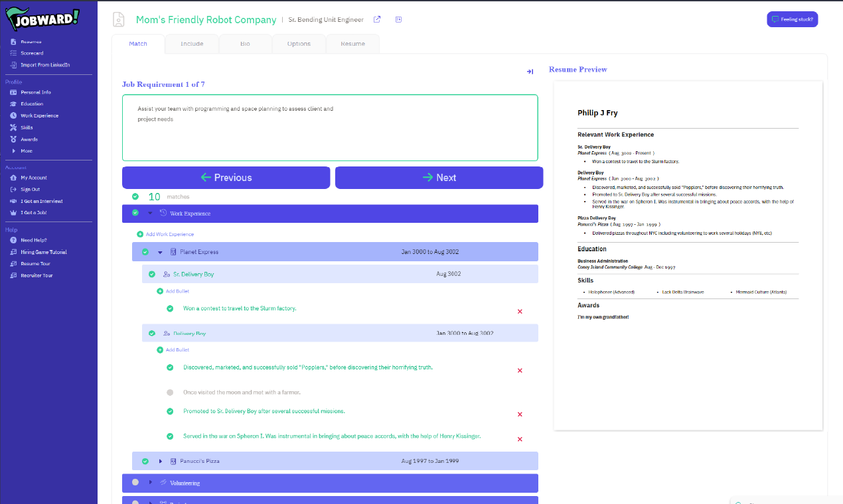Remove the Spheron I bullet match
This screenshot has height=504, width=843.
click(x=520, y=439)
